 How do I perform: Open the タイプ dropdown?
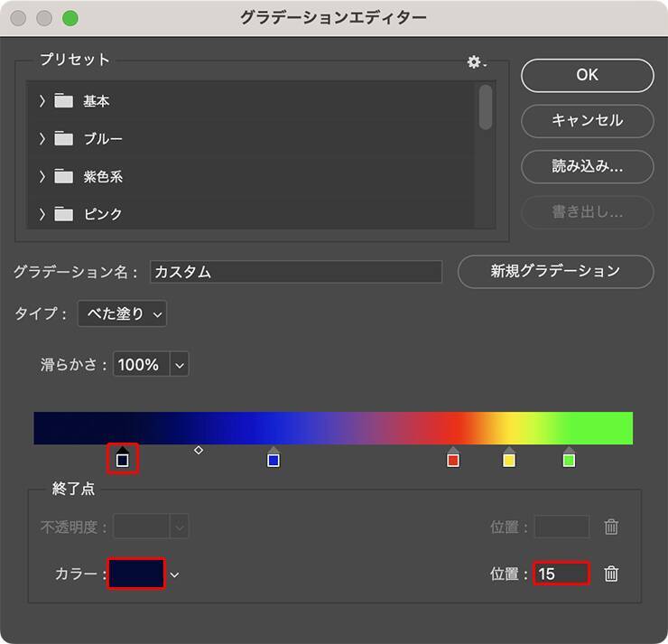(x=122, y=313)
